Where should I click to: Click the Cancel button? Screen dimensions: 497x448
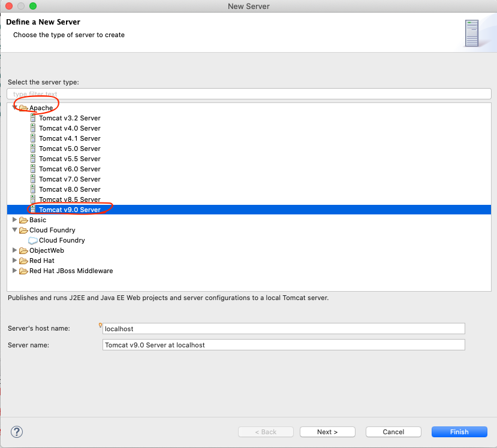393,432
